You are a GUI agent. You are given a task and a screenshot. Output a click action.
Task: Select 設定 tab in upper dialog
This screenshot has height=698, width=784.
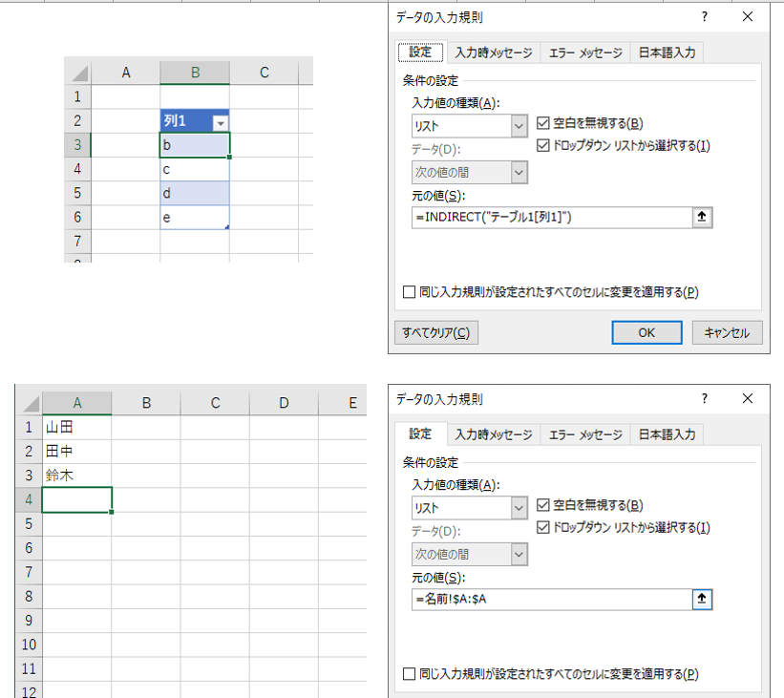(x=420, y=52)
